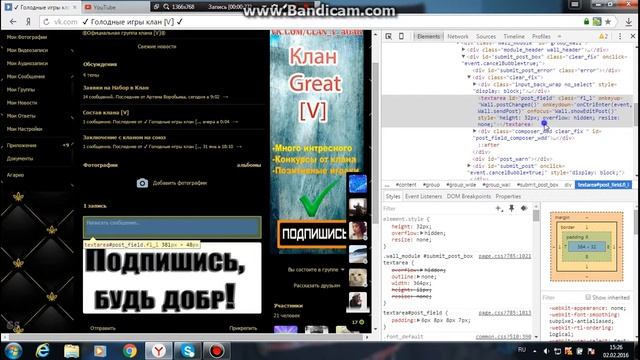Click the Отправить button under the post
Image resolution: width=640 pixels, height=360 pixels.
pyautogui.click(x=102, y=328)
